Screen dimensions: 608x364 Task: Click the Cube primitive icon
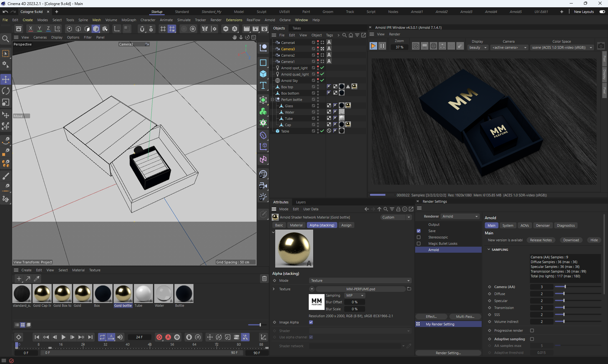[263, 74]
